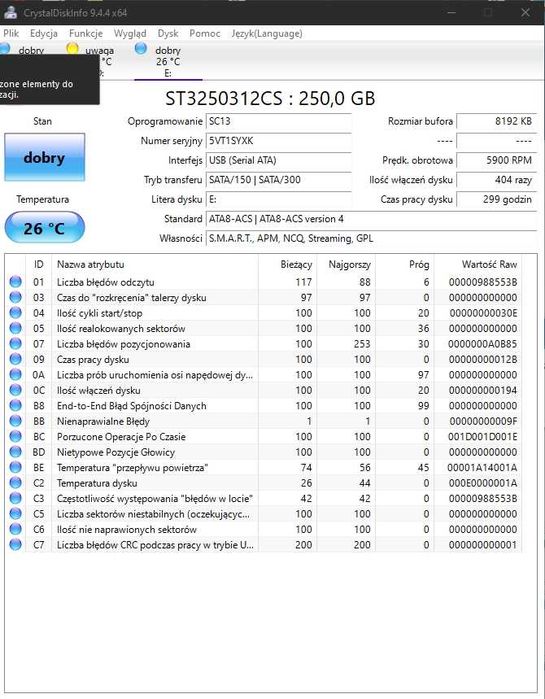
Task: Click status icon of attribute 03 row
Action: (x=16, y=297)
